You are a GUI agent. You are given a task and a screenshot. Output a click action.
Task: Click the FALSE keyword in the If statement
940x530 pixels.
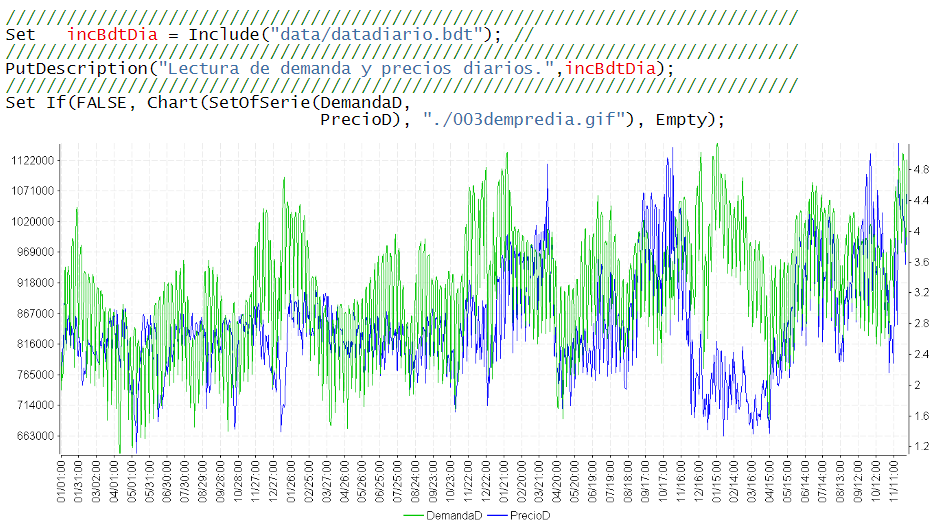click(102, 103)
